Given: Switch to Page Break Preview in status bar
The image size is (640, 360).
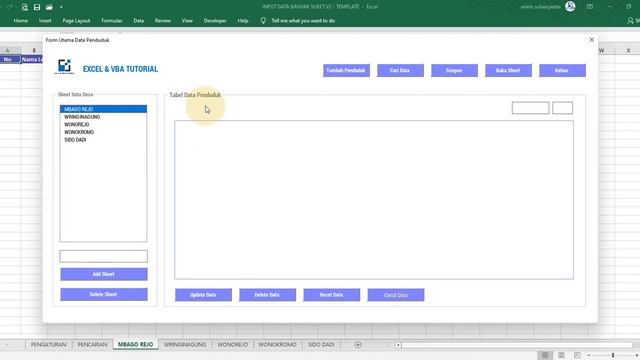Looking at the screenshot, I should coord(577,356).
